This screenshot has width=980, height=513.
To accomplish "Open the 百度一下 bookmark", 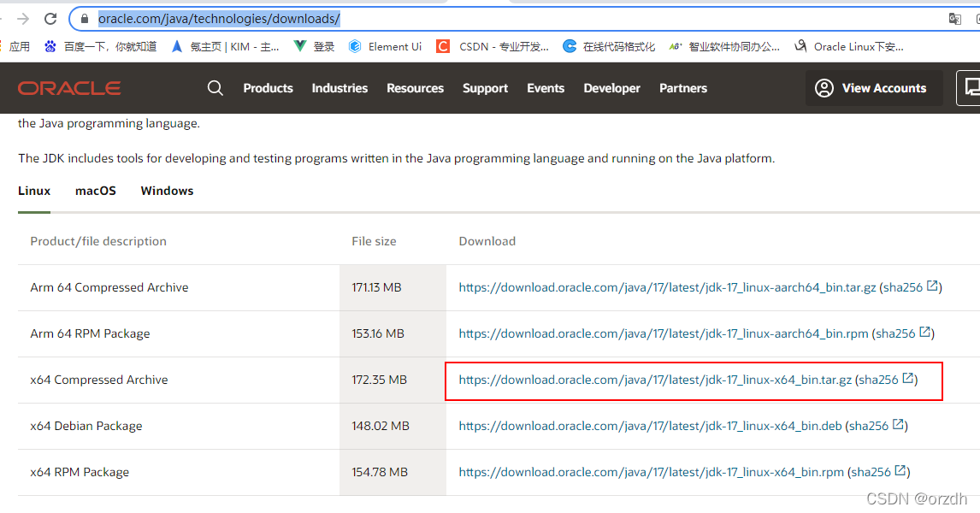I will pyautogui.click(x=100, y=47).
